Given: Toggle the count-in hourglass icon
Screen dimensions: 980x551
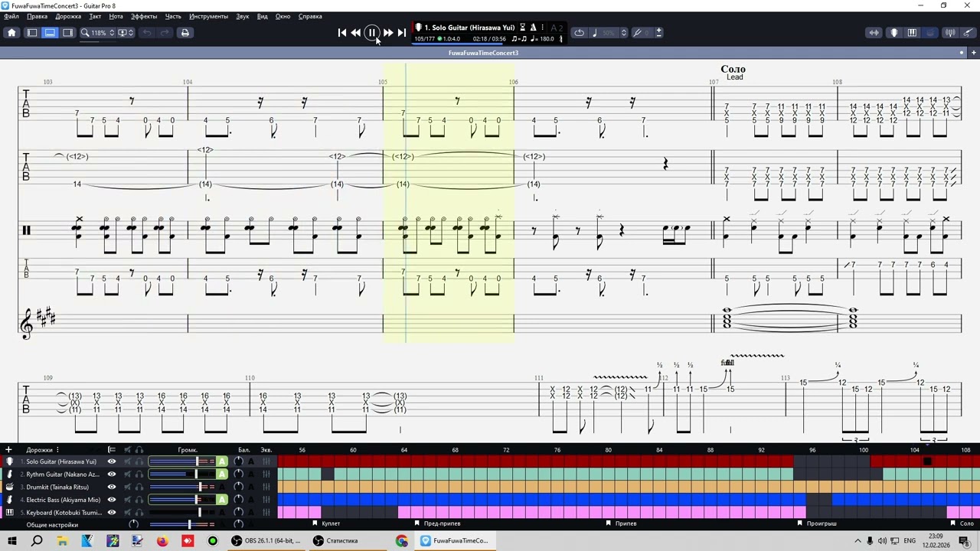Looking at the screenshot, I should click(x=523, y=28).
